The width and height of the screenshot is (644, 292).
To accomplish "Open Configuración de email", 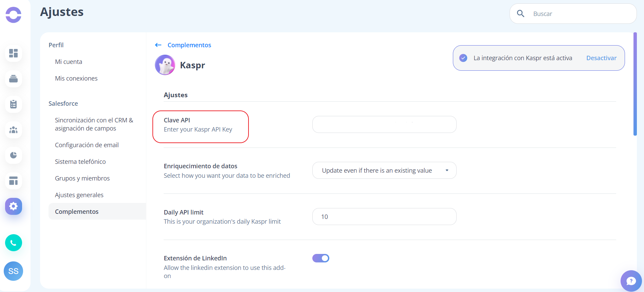I will click(87, 145).
